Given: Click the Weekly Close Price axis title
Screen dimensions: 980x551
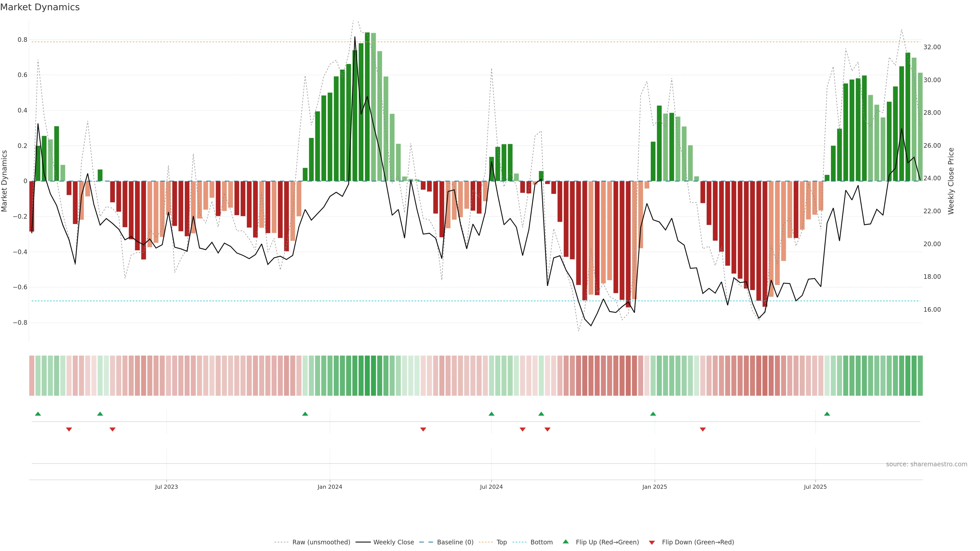Looking at the screenshot, I should pyautogui.click(x=951, y=181).
